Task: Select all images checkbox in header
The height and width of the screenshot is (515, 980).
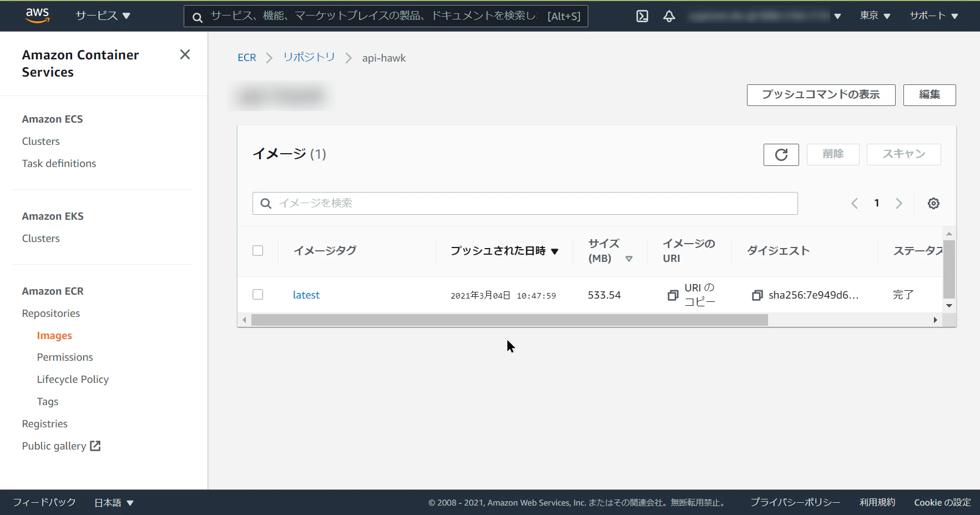Action: click(257, 250)
